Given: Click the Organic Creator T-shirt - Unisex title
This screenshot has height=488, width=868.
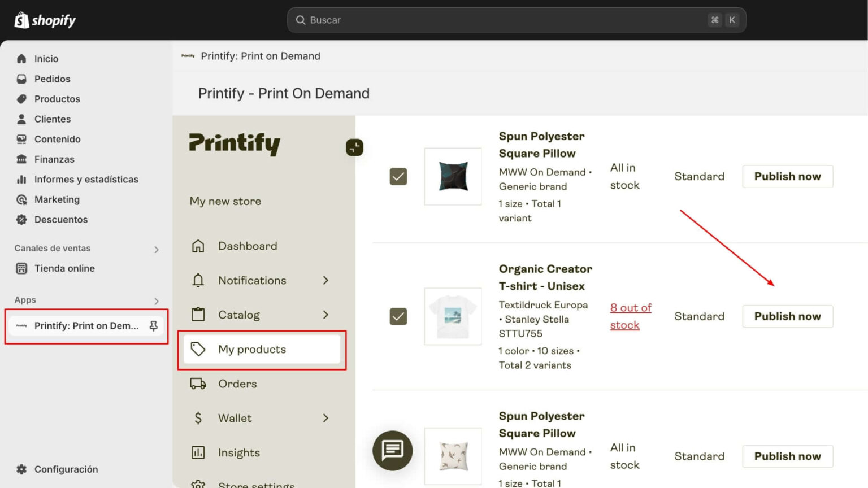Looking at the screenshot, I should pos(545,278).
